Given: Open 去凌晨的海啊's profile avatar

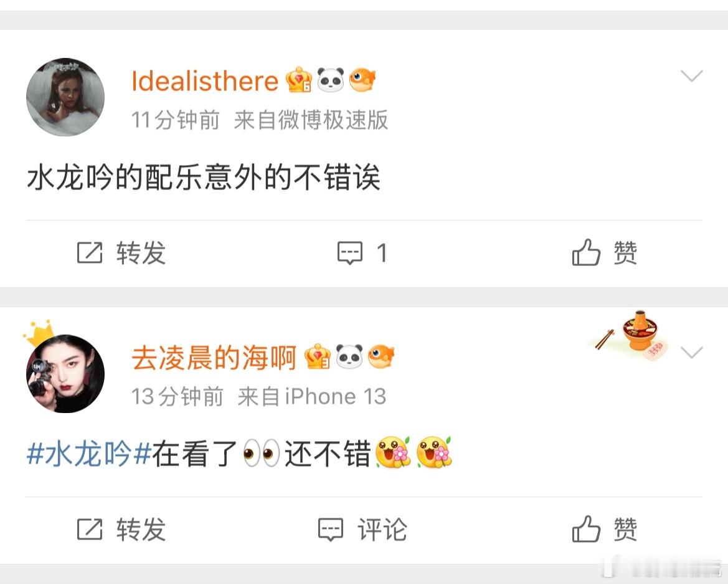Looking at the screenshot, I should click(x=65, y=373).
